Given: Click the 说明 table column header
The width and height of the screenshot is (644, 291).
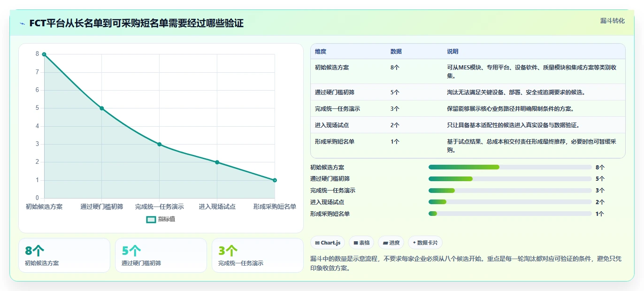Looking at the screenshot, I should coord(452,52).
